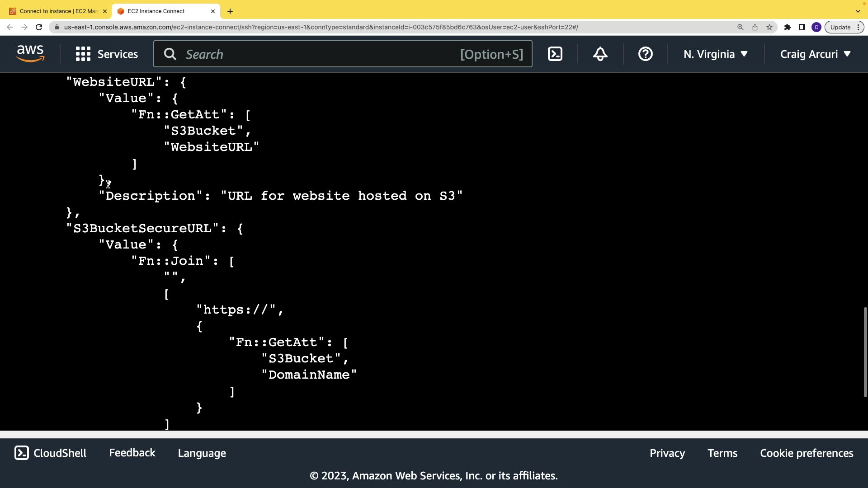Open the notifications bell
The width and height of the screenshot is (868, 488).
point(600,54)
